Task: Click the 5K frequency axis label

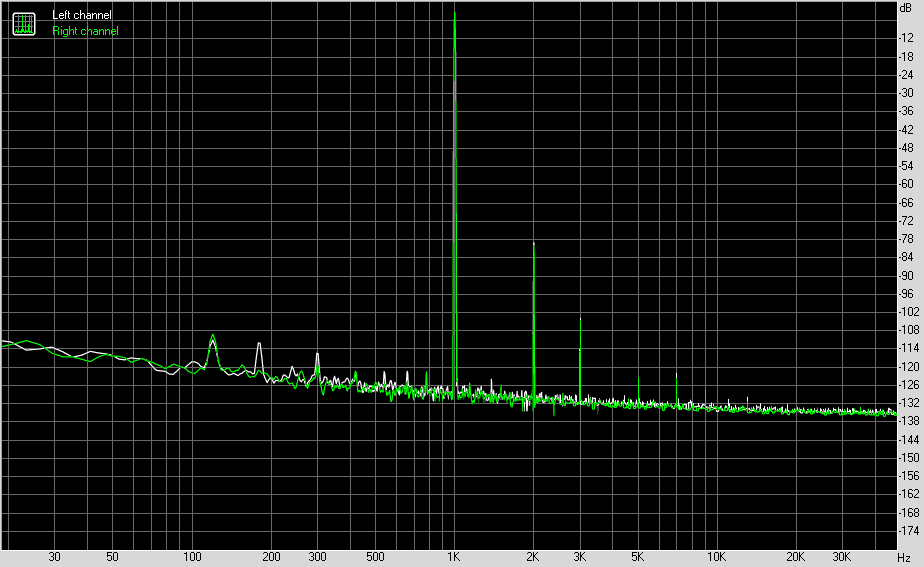Action: (x=638, y=557)
